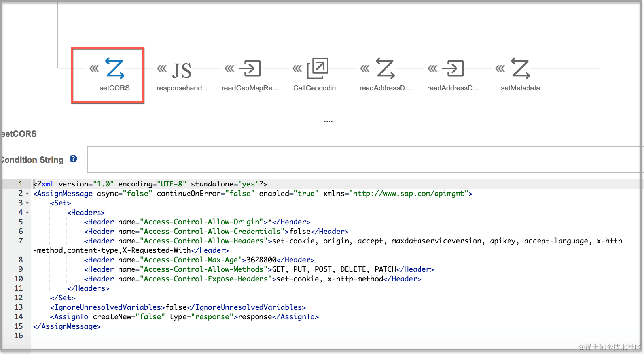Click the XML declaration on line 1
The height and width of the screenshot is (354, 644).
click(x=150, y=184)
